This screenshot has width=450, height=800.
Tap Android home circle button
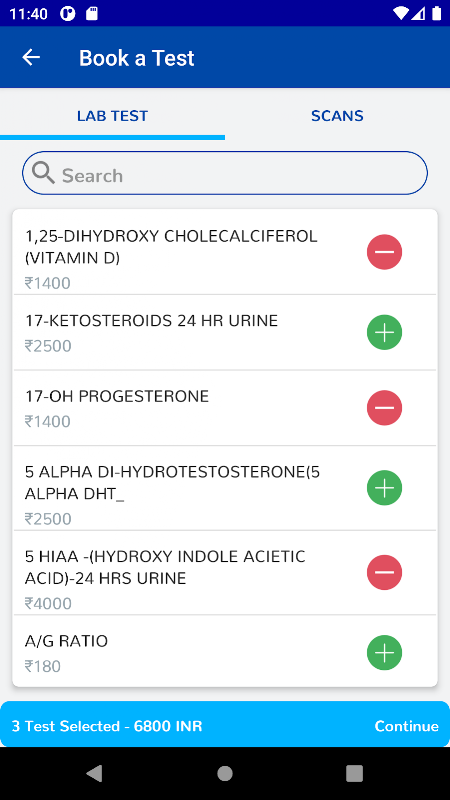pyautogui.click(x=225, y=773)
